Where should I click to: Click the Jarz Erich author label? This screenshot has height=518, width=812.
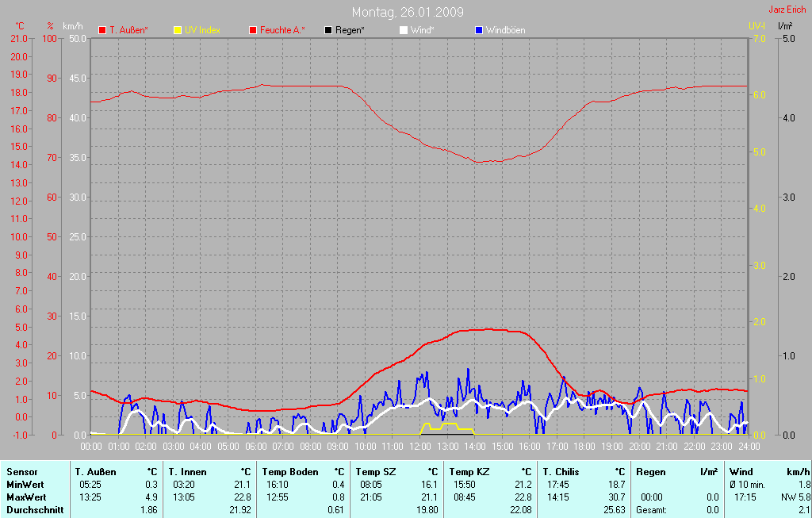point(787,10)
